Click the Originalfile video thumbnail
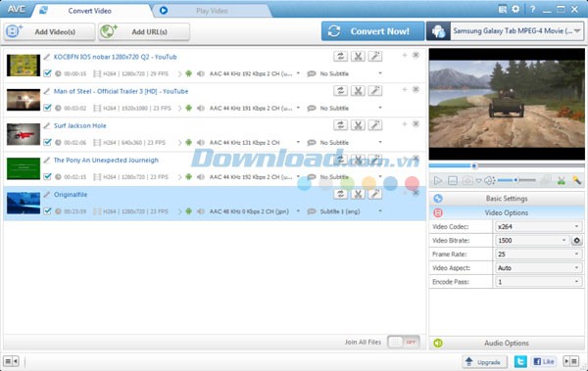 coord(24,203)
